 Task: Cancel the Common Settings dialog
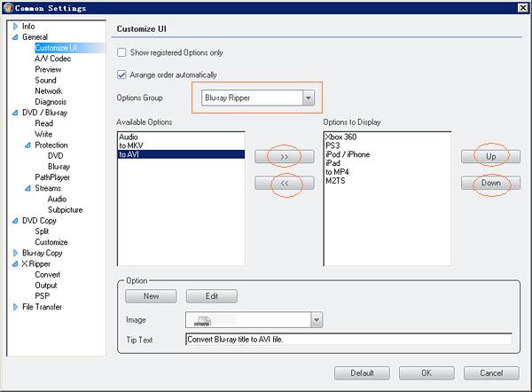(491, 373)
